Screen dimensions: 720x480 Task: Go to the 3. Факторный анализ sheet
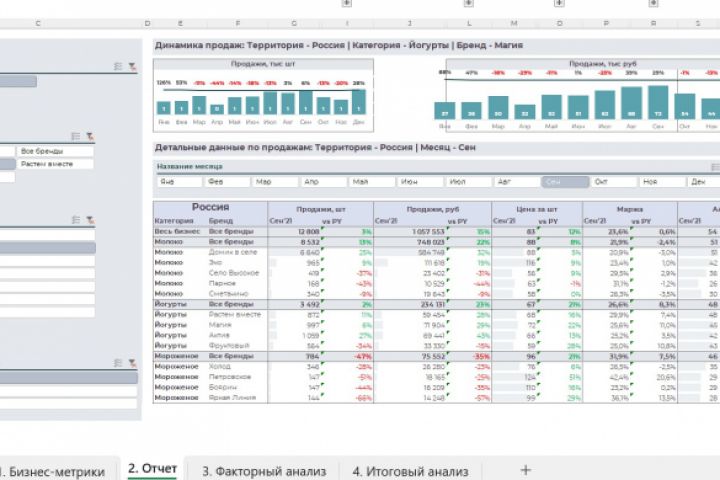264,471
